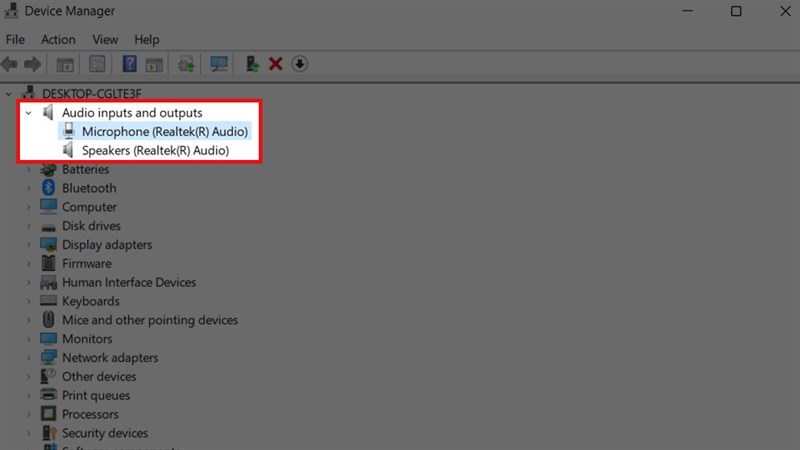Expand the Human Interface Devices category
The image size is (800, 450).
(x=29, y=283)
